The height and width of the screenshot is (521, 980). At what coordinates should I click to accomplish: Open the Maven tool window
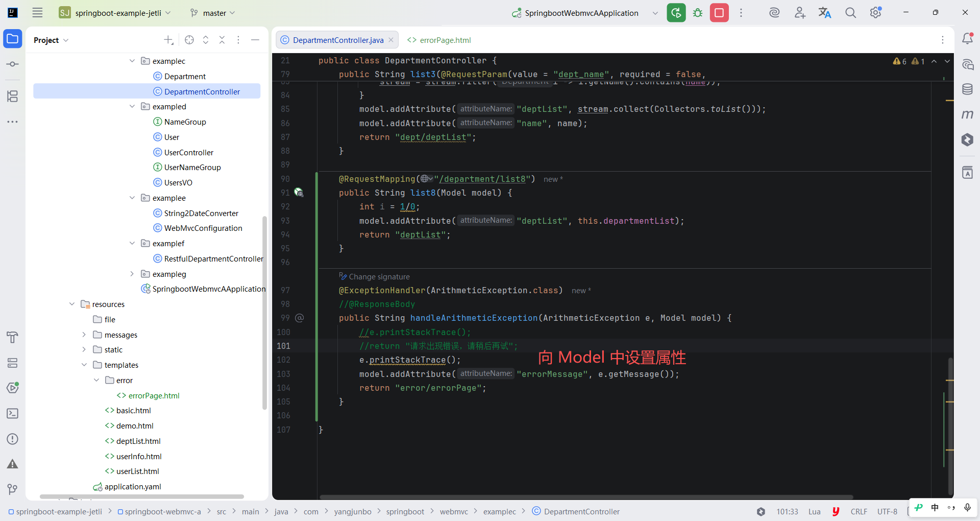tap(967, 114)
